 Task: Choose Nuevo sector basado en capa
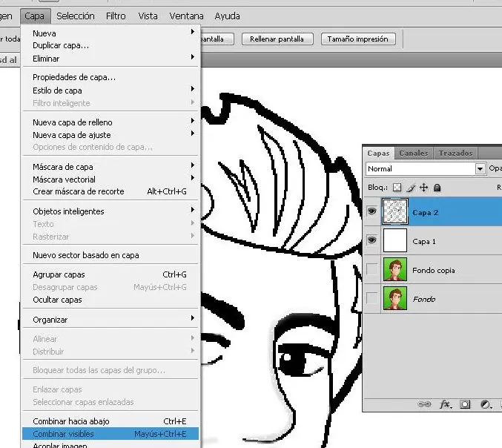click(x=110, y=255)
